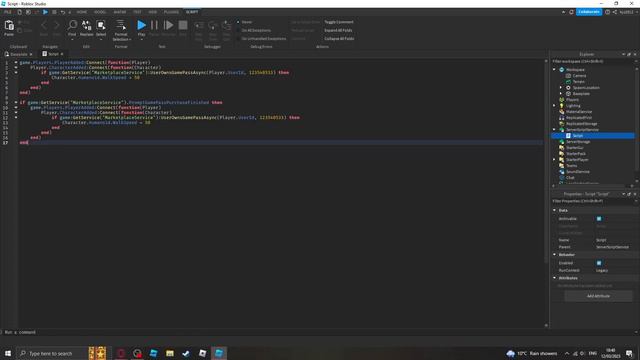Select Baseplate in Explorer
This screenshot has height=360, width=640.
pos(581,93)
